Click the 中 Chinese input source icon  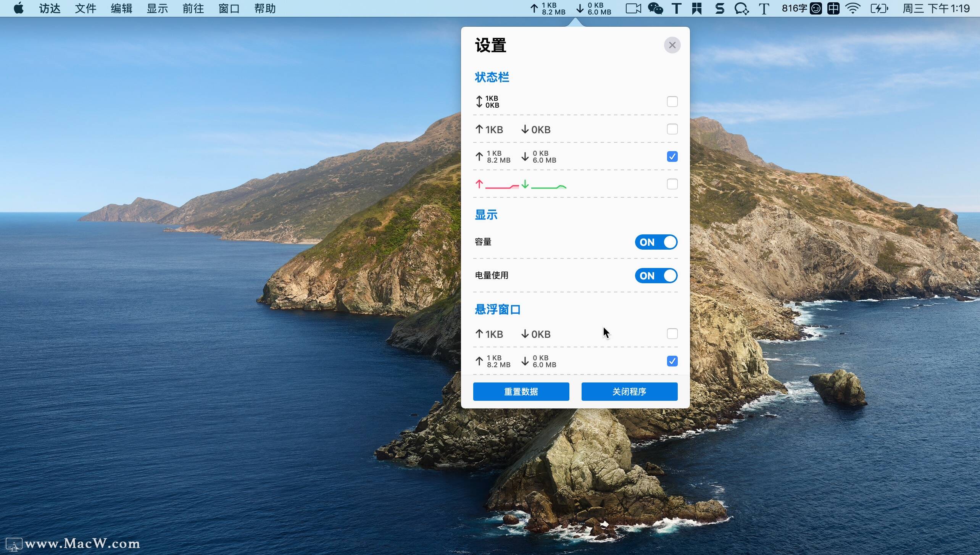(x=833, y=8)
